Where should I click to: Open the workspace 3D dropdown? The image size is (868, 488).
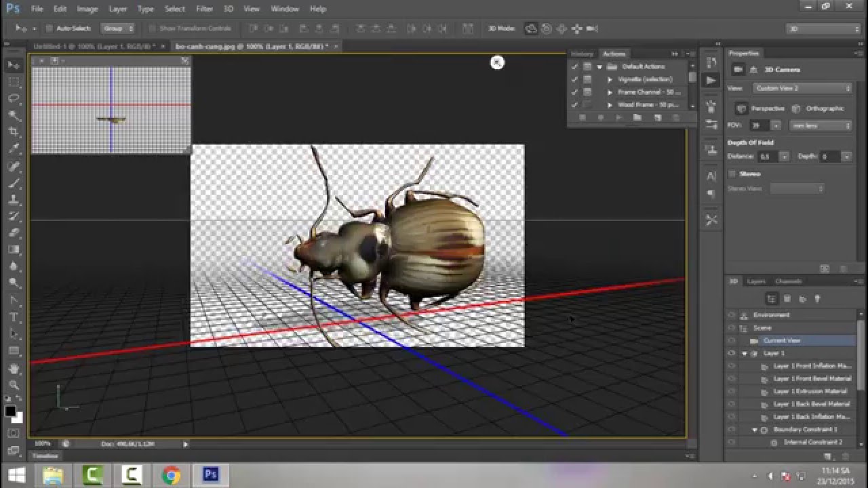(x=824, y=29)
